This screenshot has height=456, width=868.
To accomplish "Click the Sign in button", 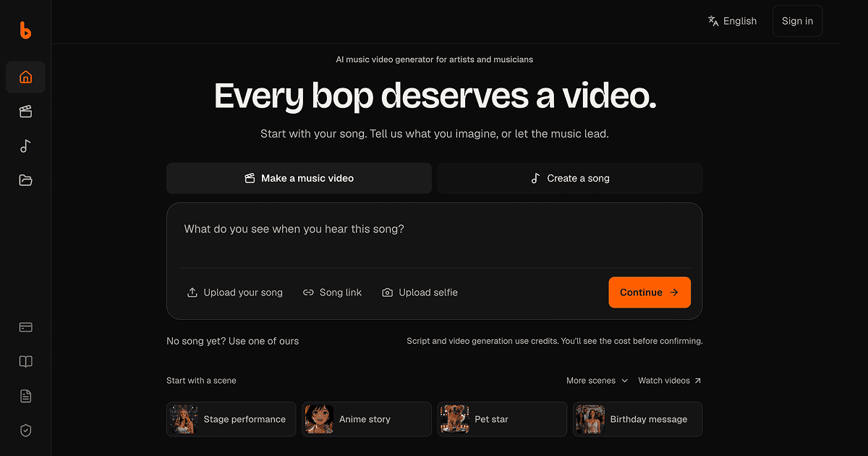I will click(x=797, y=21).
